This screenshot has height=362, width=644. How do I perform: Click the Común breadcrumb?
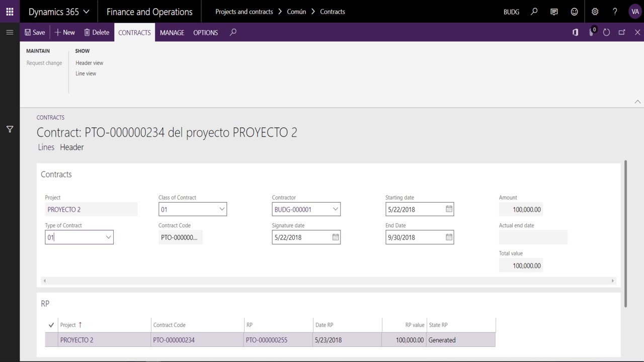pyautogui.click(x=296, y=12)
